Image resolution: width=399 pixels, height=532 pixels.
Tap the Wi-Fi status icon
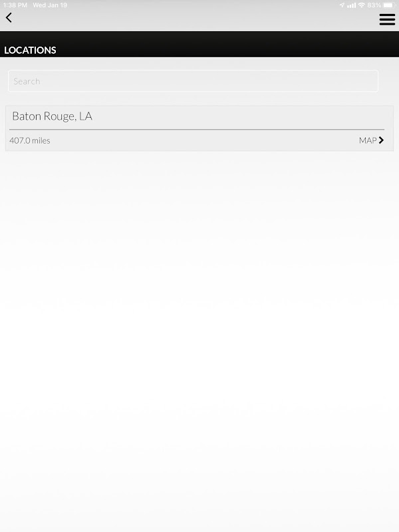click(362, 5)
